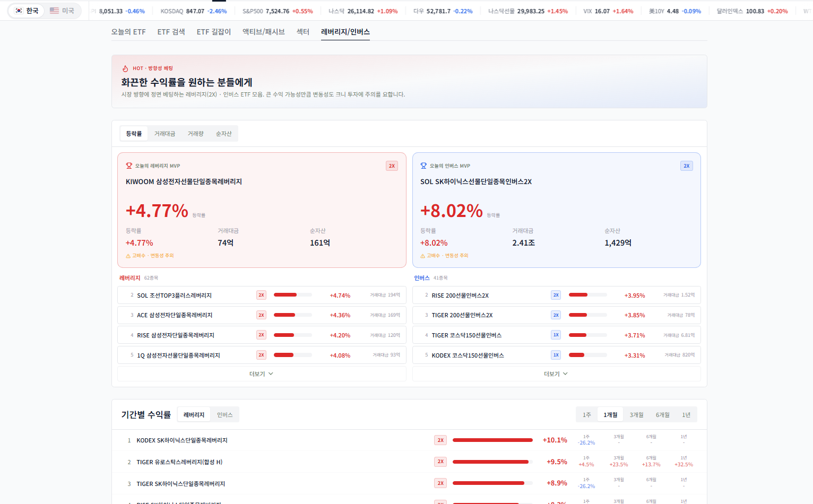Open SOL 조선TOP3플러스레버리지 row

(262, 296)
